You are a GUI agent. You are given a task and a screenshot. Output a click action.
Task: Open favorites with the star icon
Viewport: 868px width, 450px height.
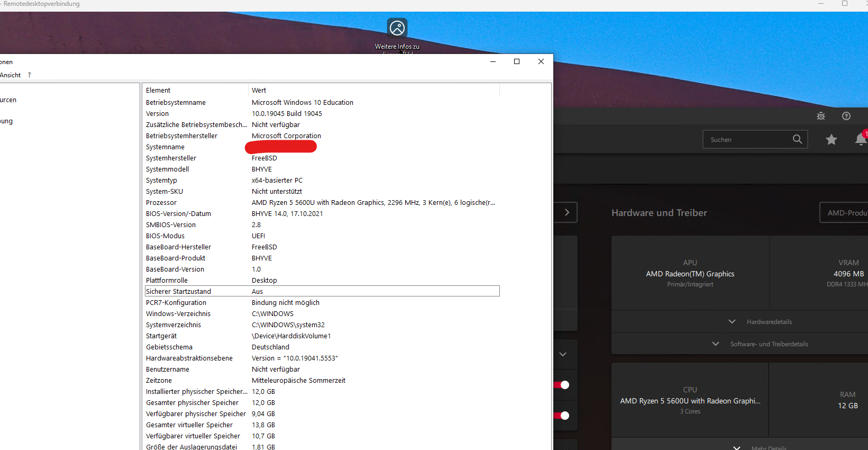point(831,139)
